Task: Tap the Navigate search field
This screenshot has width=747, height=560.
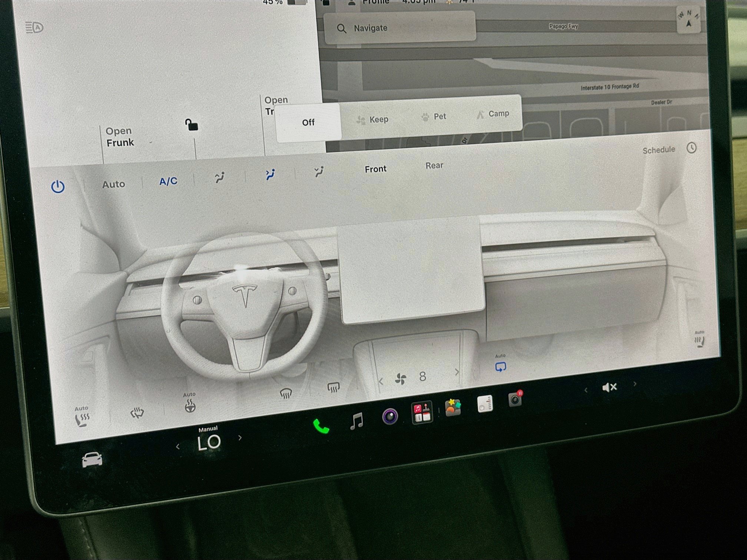Action: point(399,28)
